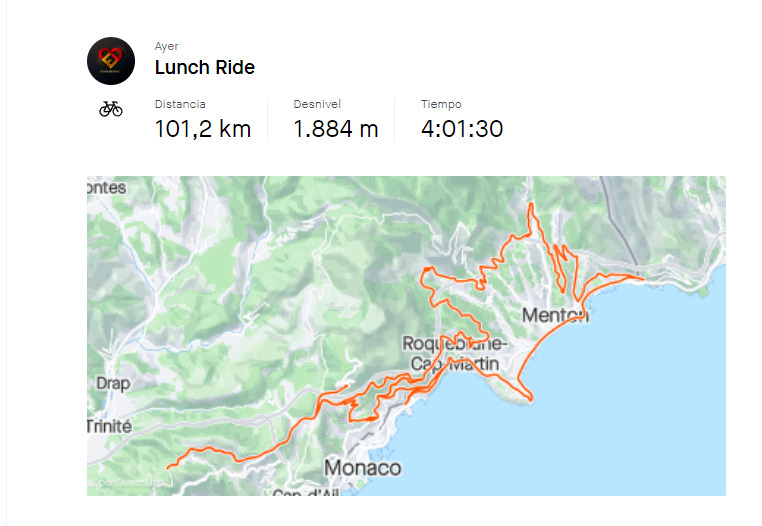Image resolution: width=762 pixels, height=526 pixels.
Task: Open the OpenStreetMap attribution link
Action: pos(126,482)
